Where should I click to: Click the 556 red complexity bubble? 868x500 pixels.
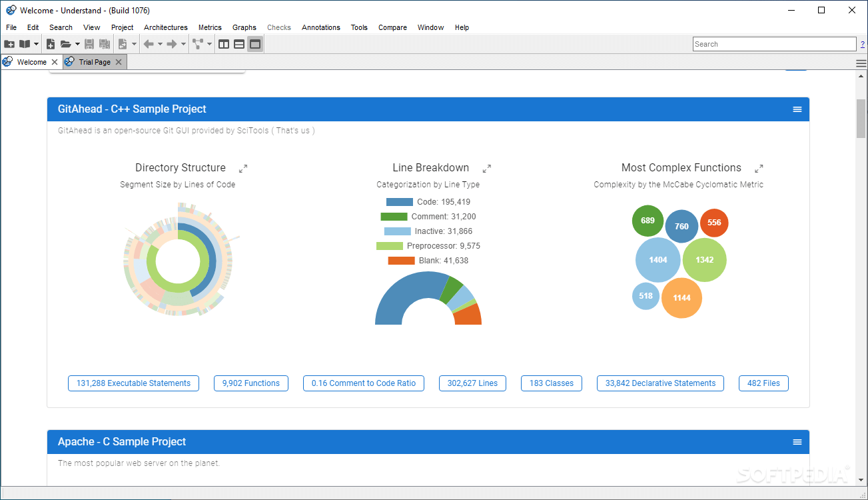pyautogui.click(x=714, y=223)
